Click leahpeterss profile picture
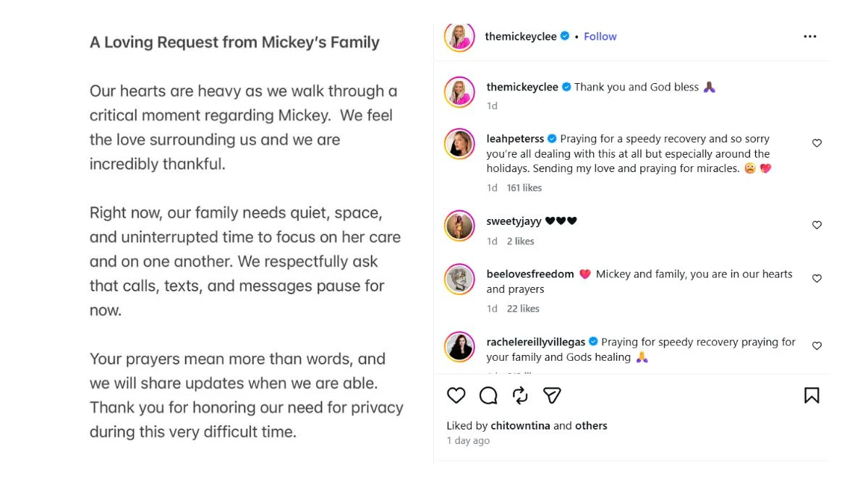The height and width of the screenshot is (488, 868). tap(459, 145)
